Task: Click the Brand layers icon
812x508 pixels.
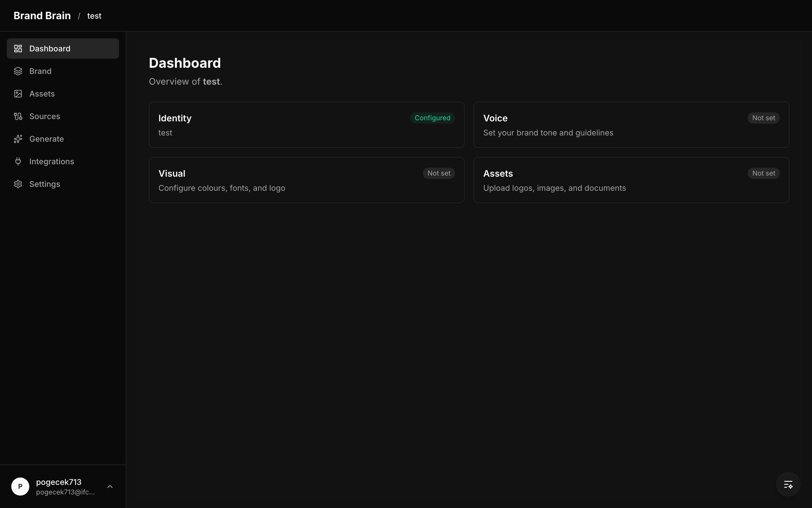Action: [x=18, y=71]
